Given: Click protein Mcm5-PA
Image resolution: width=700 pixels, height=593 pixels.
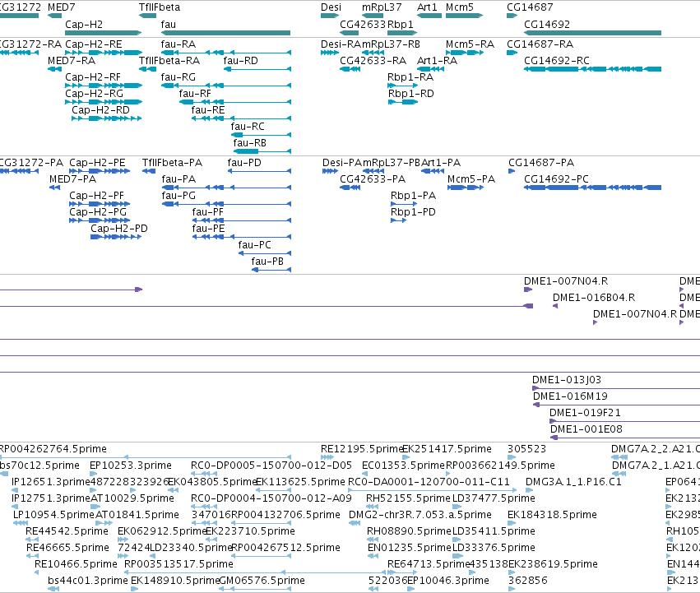Looking at the screenshot, I should (466, 188).
